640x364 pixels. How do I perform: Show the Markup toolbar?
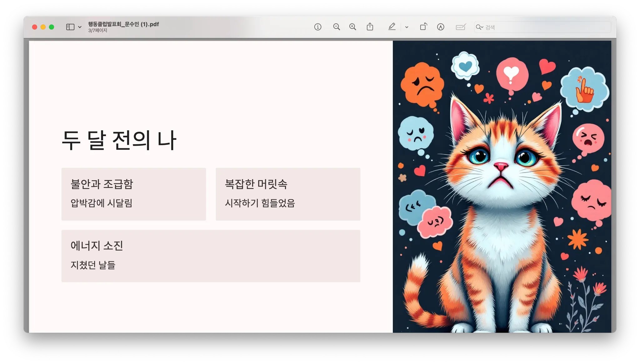pyautogui.click(x=441, y=27)
